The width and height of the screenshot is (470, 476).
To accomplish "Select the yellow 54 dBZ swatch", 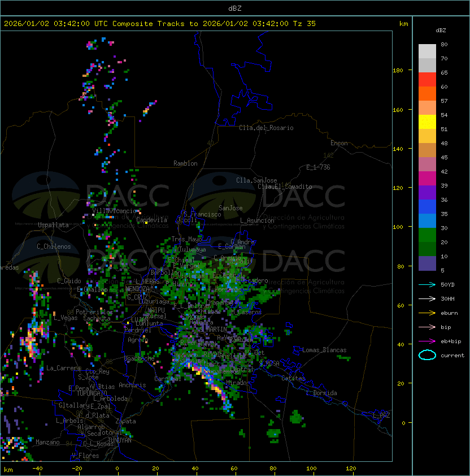I will click(427, 122).
